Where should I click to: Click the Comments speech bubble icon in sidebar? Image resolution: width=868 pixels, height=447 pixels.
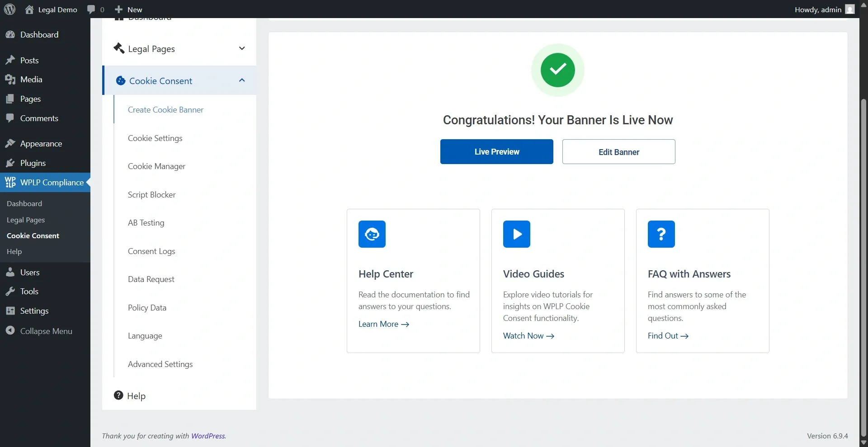pyautogui.click(x=10, y=118)
